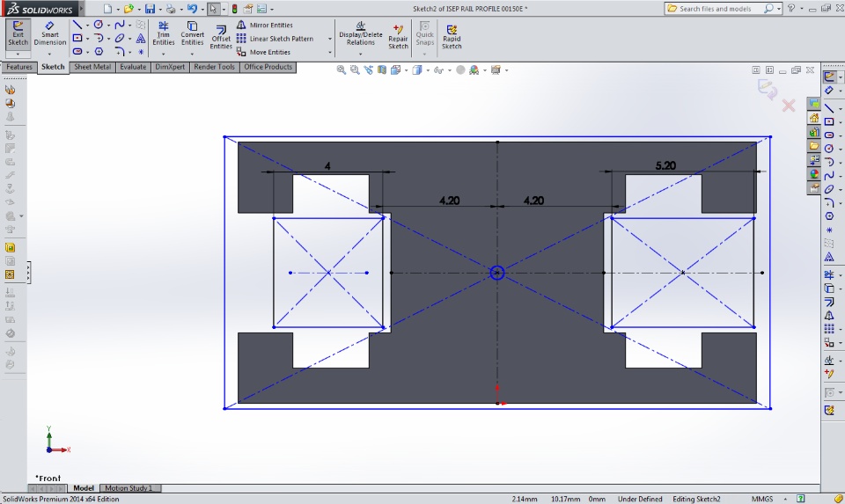Image resolution: width=845 pixels, height=504 pixels.
Task: Click the Apply Scene icon in view toolbar
Action: point(474,70)
